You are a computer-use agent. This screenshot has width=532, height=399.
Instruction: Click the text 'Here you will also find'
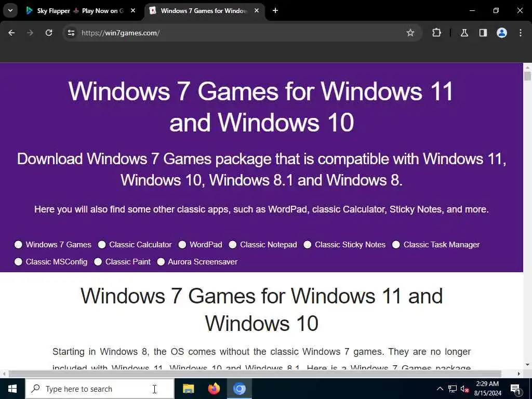pos(79,209)
